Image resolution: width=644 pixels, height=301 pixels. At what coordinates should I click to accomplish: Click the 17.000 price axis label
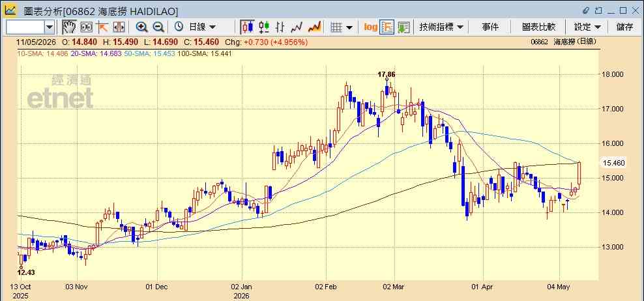tap(613, 109)
